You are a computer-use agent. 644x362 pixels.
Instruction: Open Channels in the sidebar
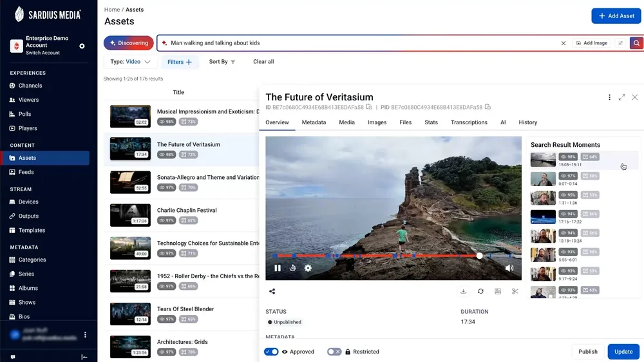pos(30,86)
